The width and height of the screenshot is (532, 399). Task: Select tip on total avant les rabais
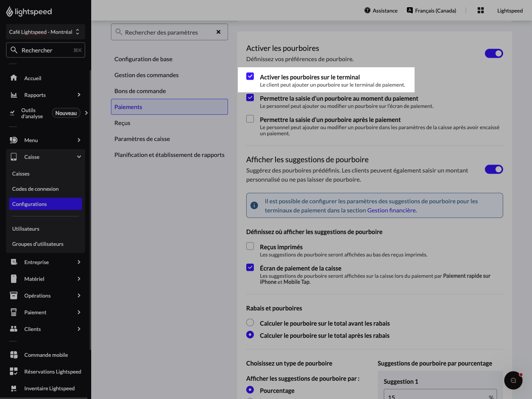tap(250, 322)
